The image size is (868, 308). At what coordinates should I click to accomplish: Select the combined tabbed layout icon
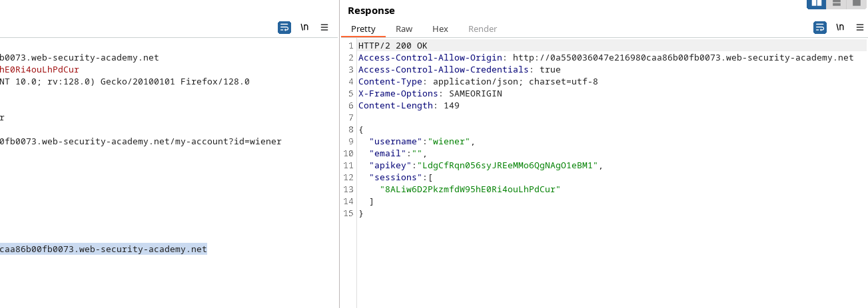point(857,3)
